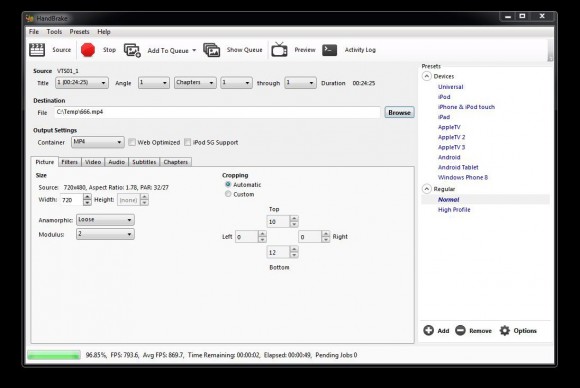Image resolution: width=580 pixels, height=388 pixels.
Task: Open the Show Queue icon
Action: [x=212, y=50]
